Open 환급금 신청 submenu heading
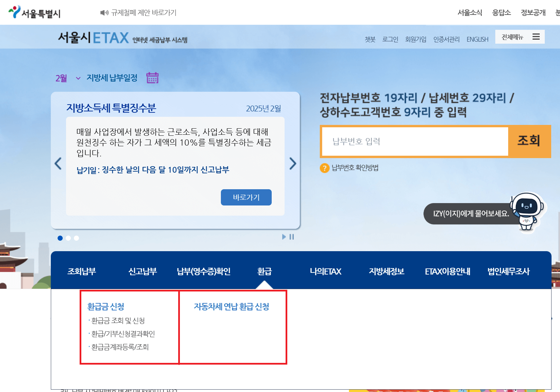The image size is (560, 392). [x=106, y=307]
